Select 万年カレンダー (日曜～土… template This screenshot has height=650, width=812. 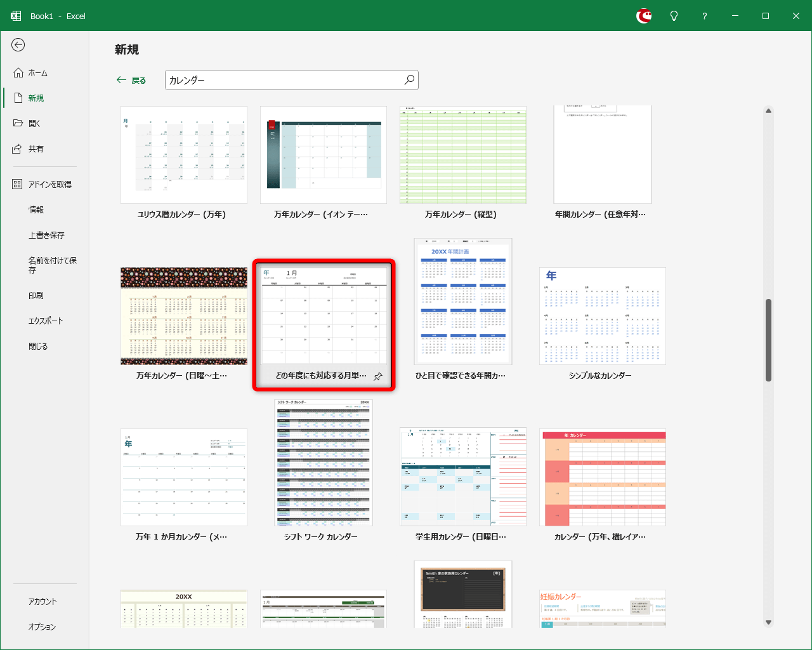[184, 316]
